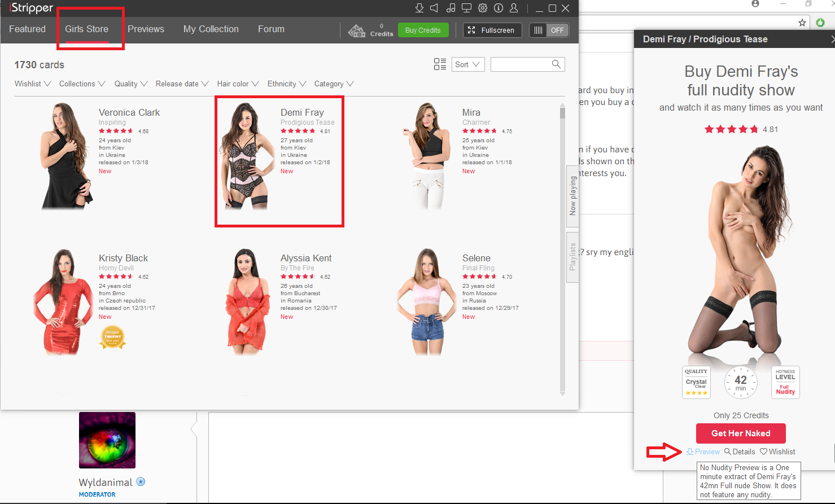Image resolution: width=835 pixels, height=504 pixels.
Task: Click the desktop monitor icon
Action: coord(466,8)
